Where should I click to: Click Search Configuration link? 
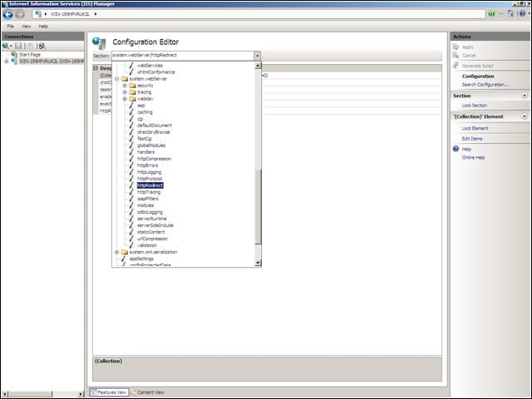(485, 85)
